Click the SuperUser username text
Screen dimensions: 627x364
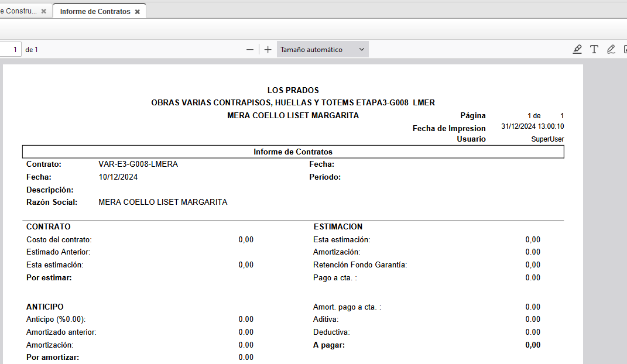tap(547, 139)
